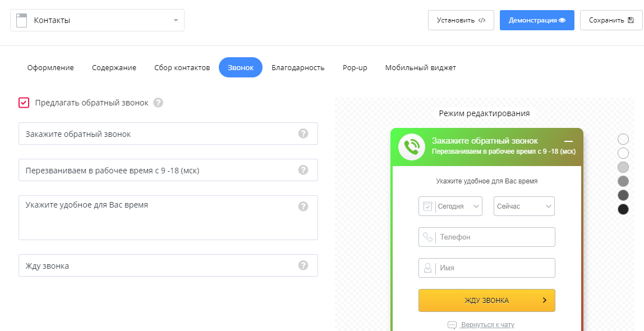Open the Благодарность tab
Screen dimensions: 644x331
click(x=298, y=68)
